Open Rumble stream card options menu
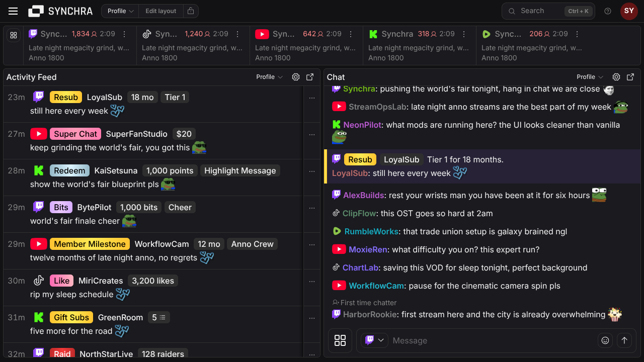The width and height of the screenshot is (644, 362). click(577, 34)
